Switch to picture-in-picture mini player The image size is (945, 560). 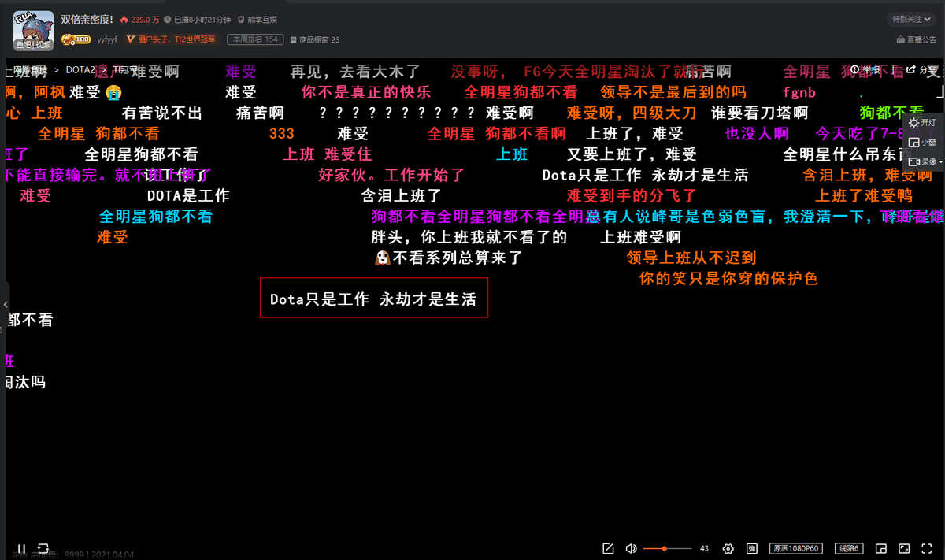pyautogui.click(x=880, y=548)
